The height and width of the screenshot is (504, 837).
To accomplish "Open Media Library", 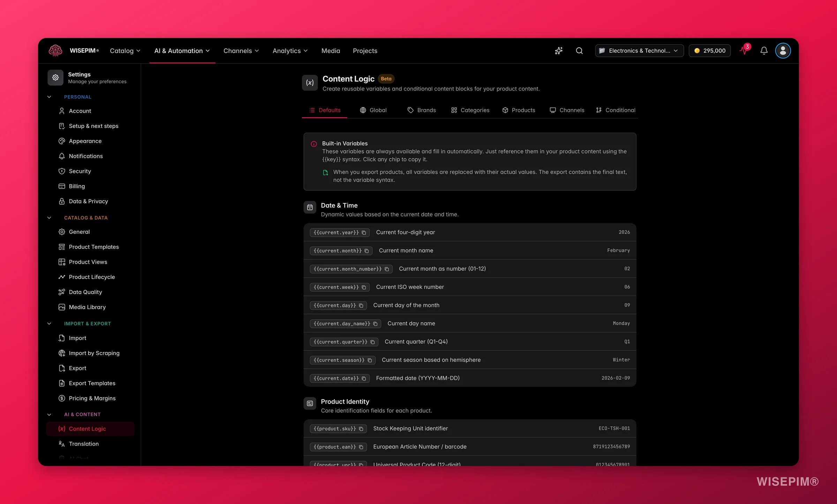I will [90, 307].
